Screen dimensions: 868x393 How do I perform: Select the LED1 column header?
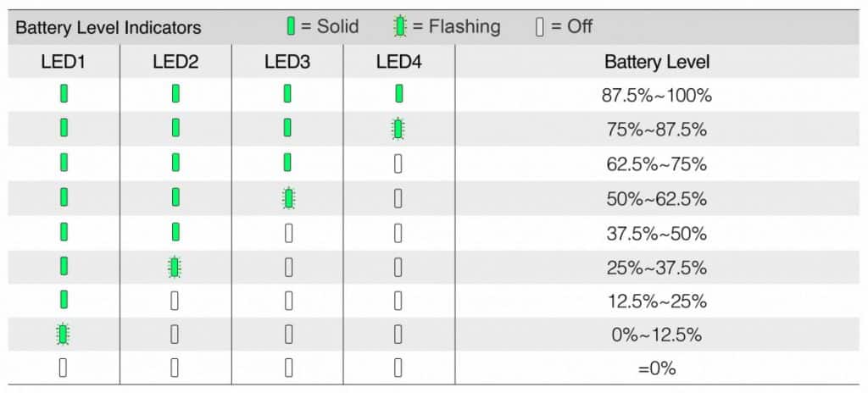64,62
